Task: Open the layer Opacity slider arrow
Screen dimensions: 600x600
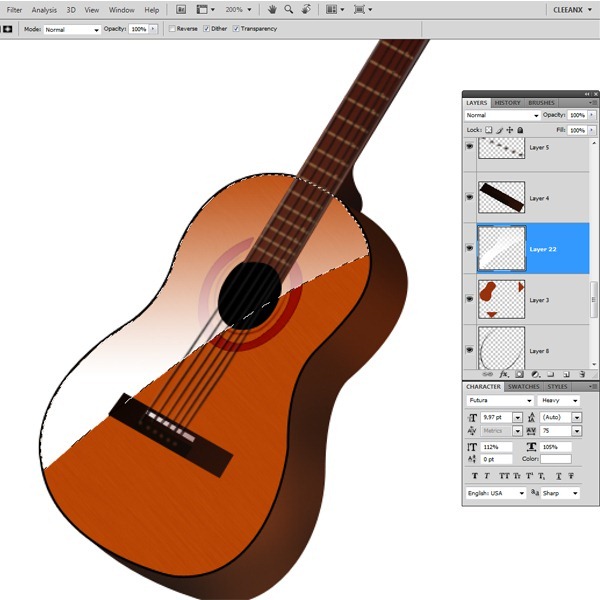Action: point(592,115)
